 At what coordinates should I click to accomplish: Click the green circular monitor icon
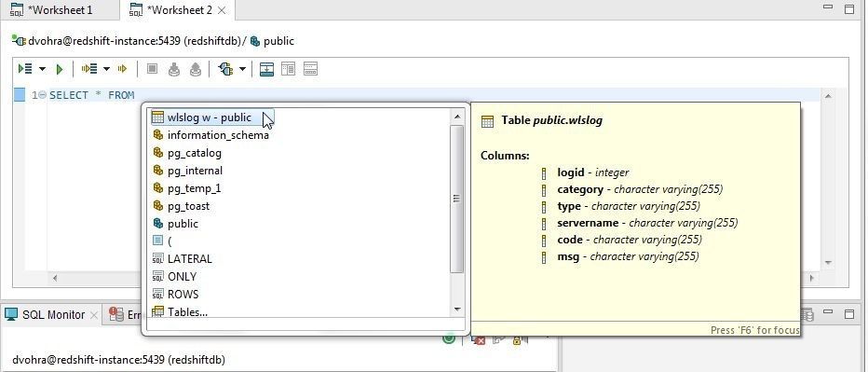(x=450, y=338)
